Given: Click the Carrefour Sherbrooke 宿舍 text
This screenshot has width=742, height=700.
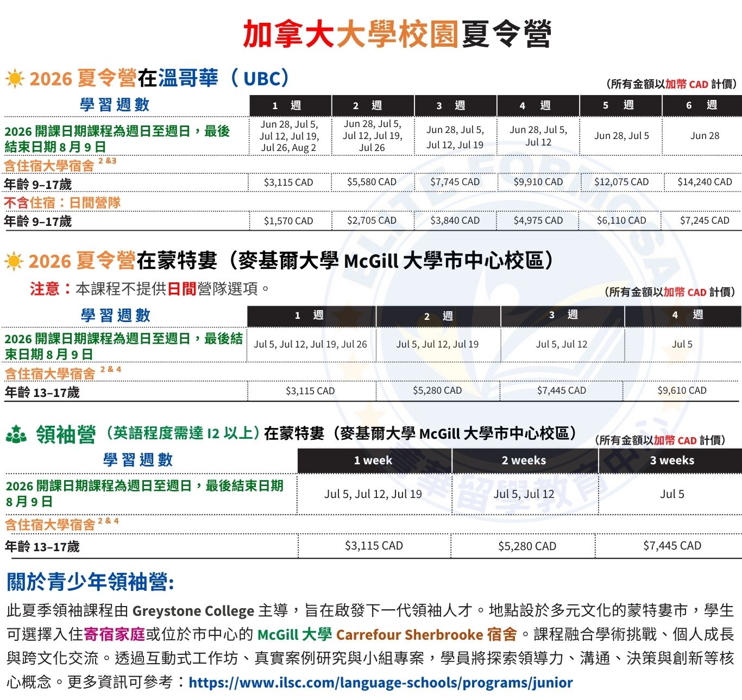Looking at the screenshot, I should (x=426, y=634).
